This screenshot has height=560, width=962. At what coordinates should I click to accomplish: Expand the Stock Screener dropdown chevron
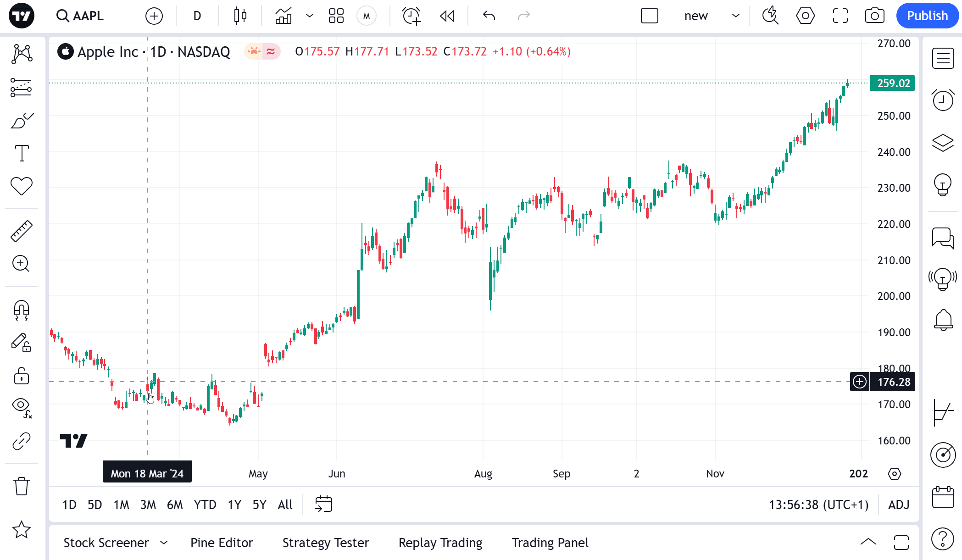click(x=164, y=543)
